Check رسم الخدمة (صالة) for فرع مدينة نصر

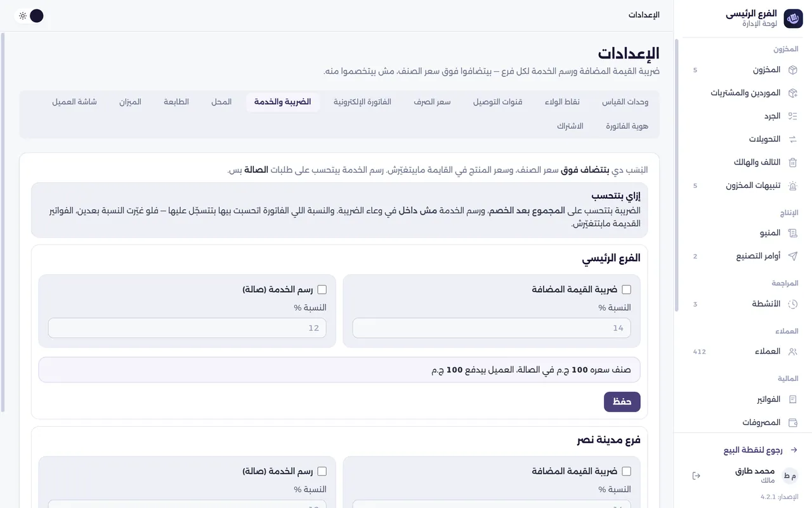point(322,471)
